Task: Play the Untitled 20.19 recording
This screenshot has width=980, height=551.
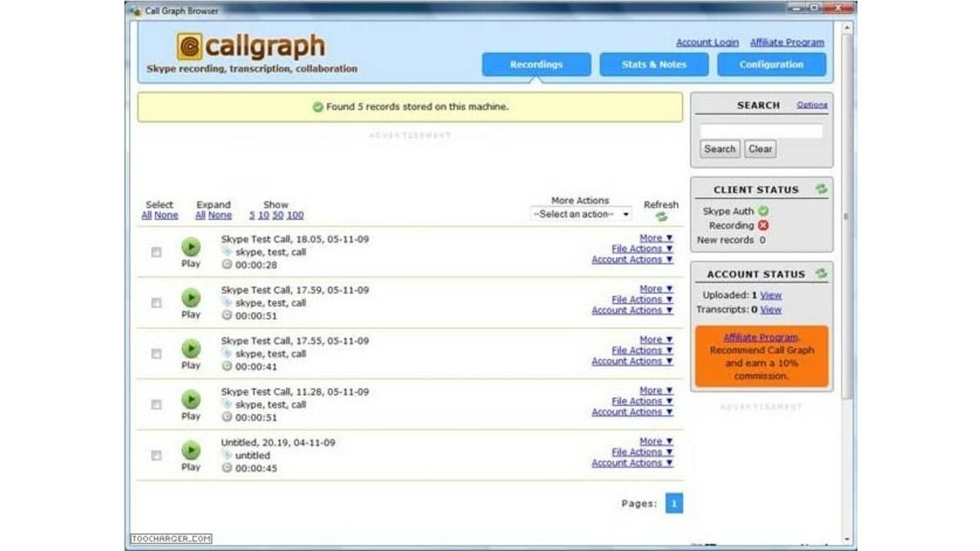Action: 190,451
